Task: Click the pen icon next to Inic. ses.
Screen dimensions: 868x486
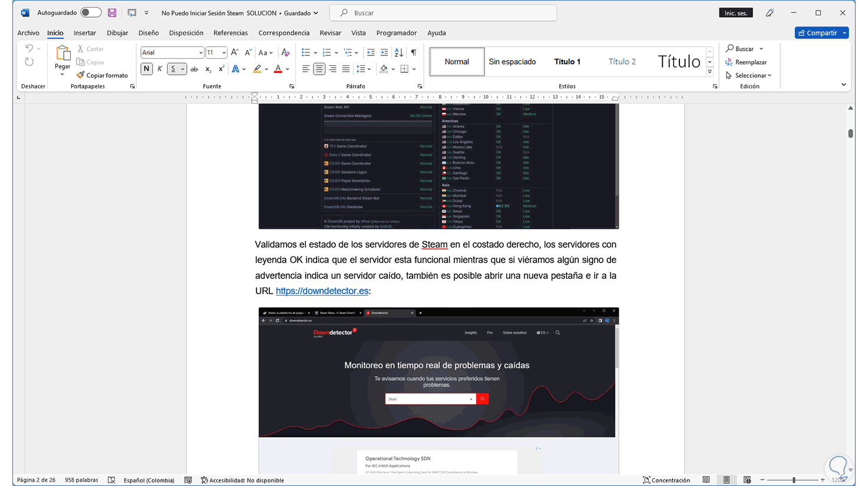Action: [770, 13]
